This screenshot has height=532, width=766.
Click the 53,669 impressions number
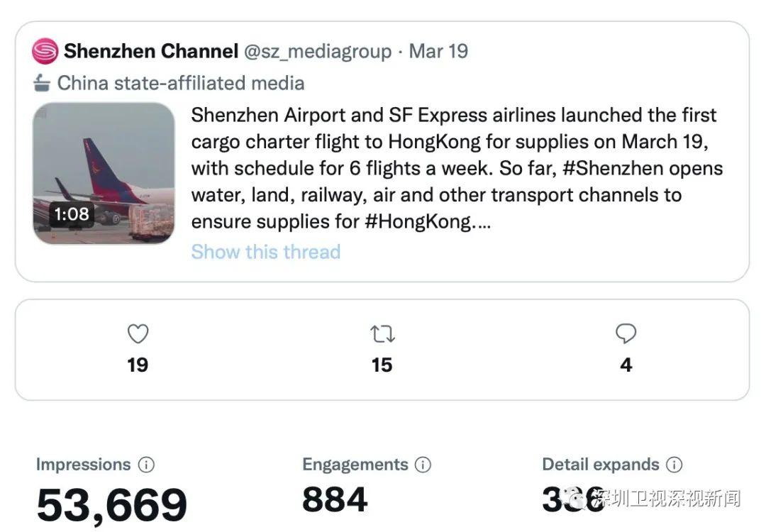pyautogui.click(x=112, y=504)
